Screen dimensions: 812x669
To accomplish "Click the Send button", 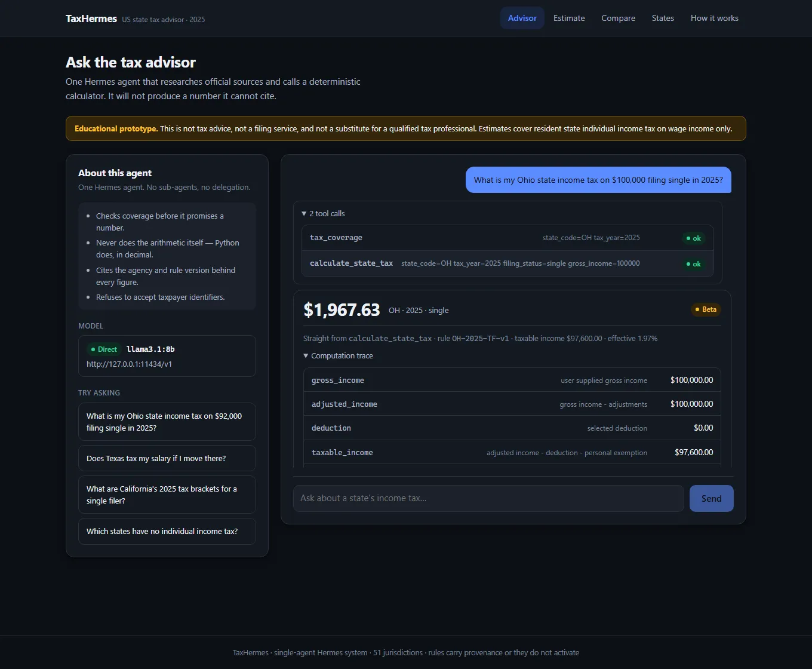I will [711, 498].
